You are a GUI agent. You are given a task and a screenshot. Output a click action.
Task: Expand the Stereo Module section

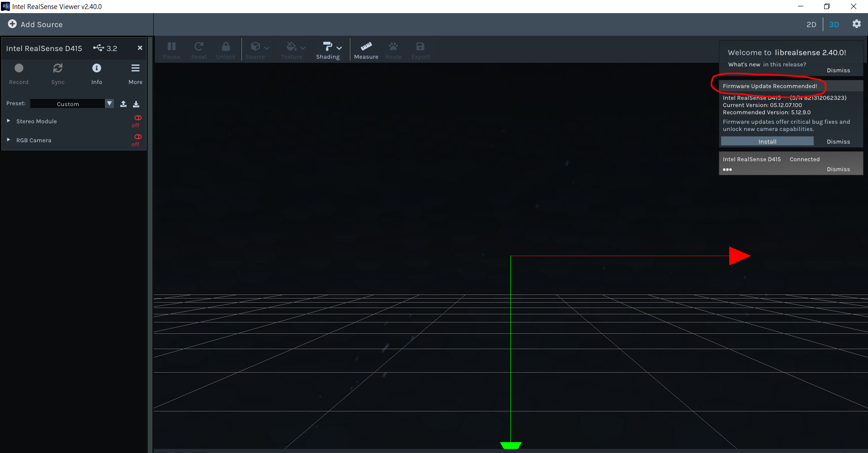[9, 121]
